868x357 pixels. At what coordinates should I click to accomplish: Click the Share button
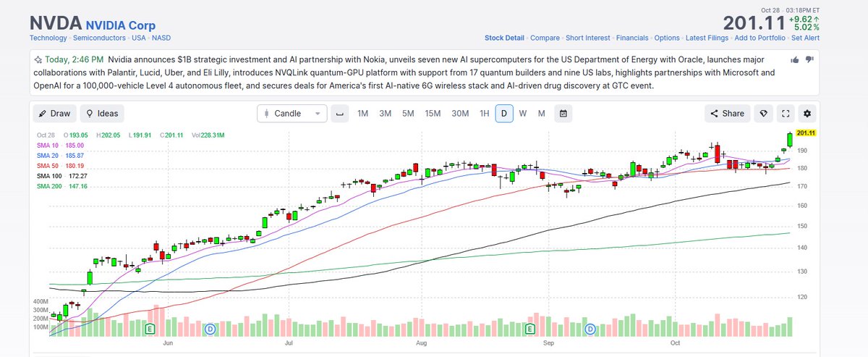tap(727, 113)
